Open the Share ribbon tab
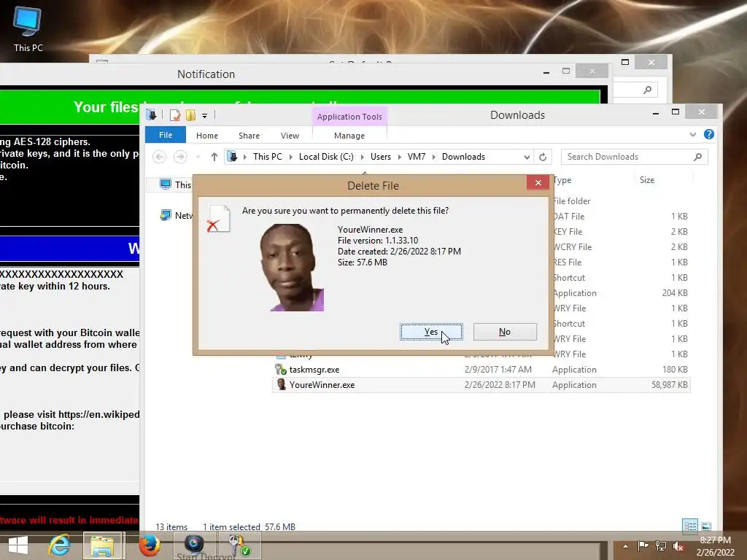The width and height of the screenshot is (747, 560). (249, 136)
